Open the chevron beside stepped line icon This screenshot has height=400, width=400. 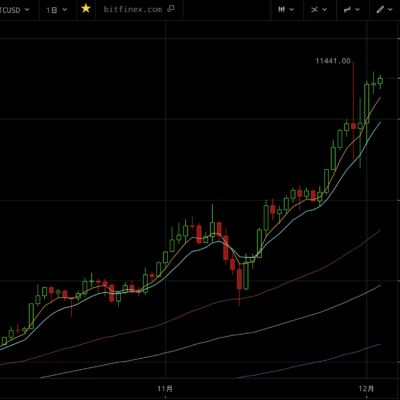(358, 10)
